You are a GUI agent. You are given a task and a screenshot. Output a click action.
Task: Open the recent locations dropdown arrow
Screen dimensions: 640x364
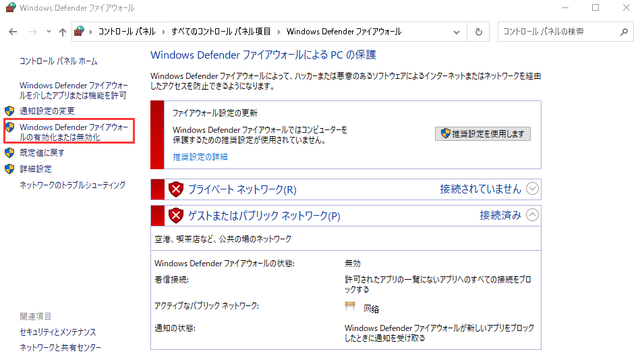point(49,32)
